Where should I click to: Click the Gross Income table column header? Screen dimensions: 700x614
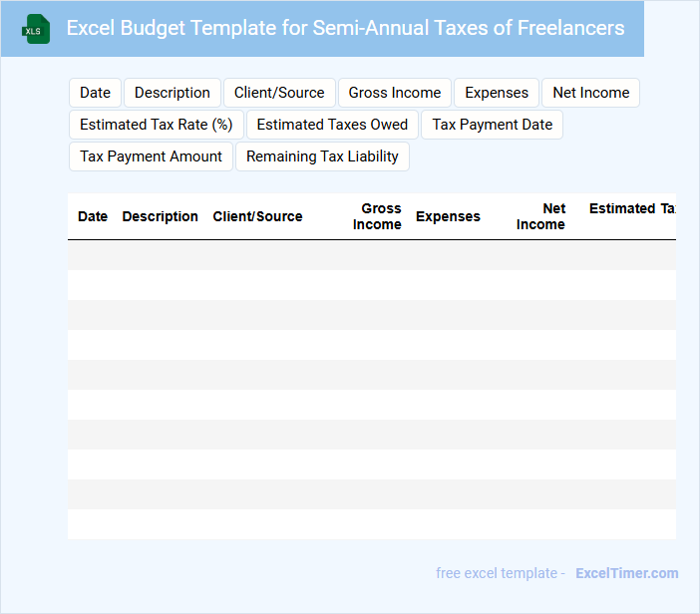click(x=378, y=216)
